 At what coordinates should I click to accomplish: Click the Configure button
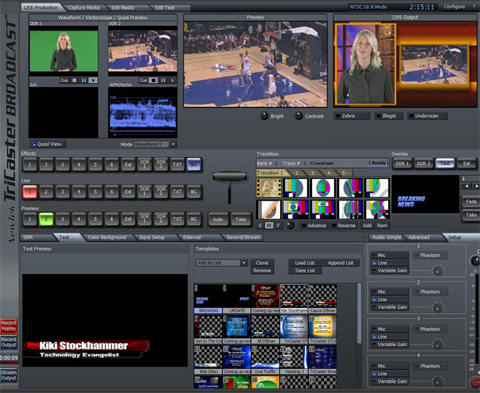click(454, 7)
